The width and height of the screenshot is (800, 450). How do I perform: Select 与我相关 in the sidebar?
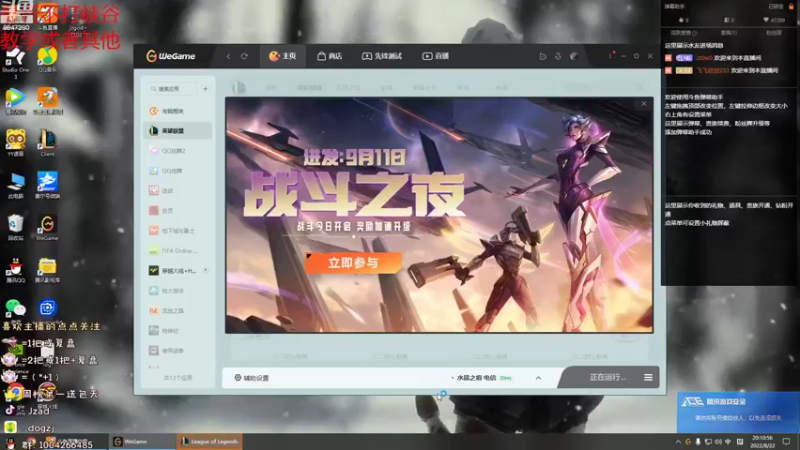(x=177, y=111)
